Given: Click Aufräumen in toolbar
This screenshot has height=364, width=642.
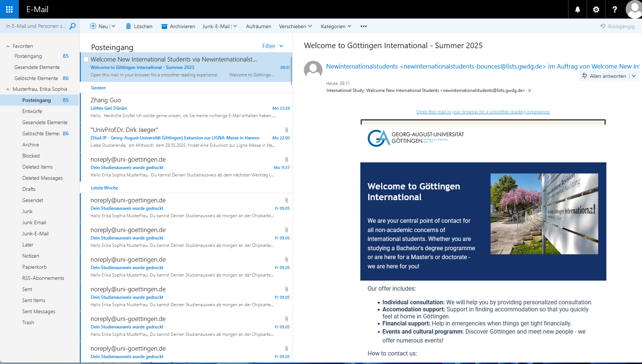Looking at the screenshot, I should 258,26.
